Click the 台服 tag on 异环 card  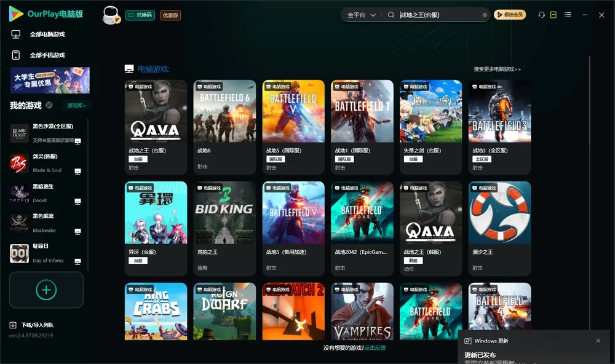coord(138,261)
